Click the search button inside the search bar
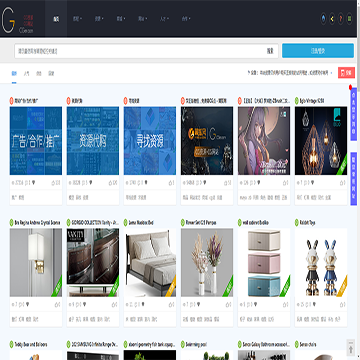Screen dimensions: 360x360 click(270, 51)
